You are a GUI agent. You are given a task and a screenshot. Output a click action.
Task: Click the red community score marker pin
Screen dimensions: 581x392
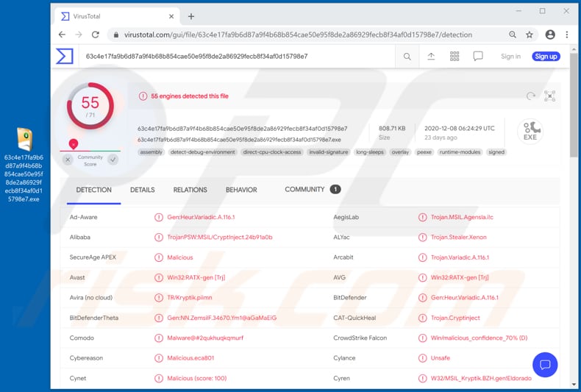pos(74,143)
